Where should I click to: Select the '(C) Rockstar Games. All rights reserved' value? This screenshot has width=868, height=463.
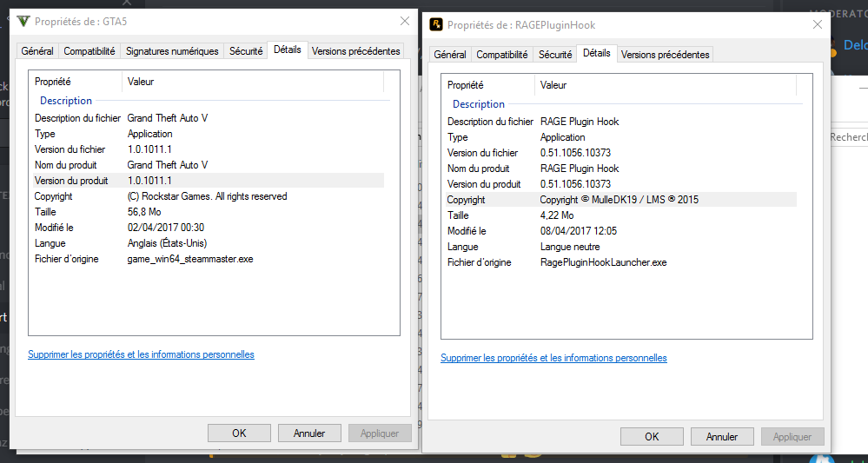[x=207, y=195]
